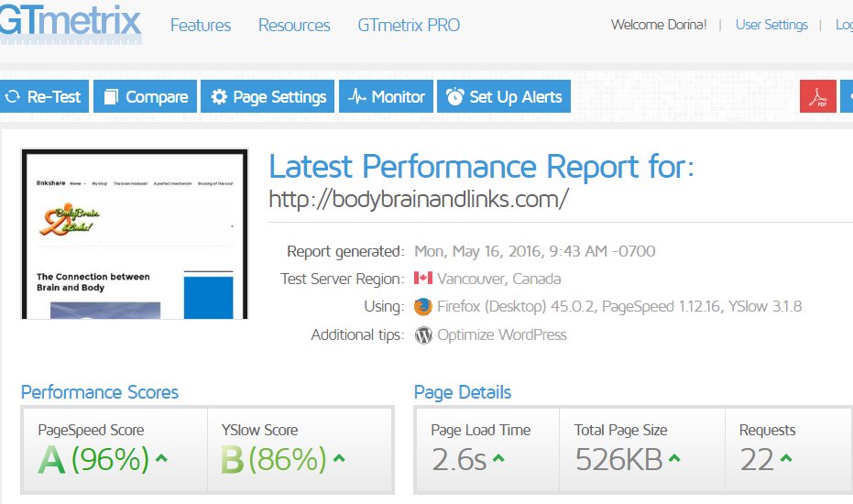This screenshot has height=504, width=853.
Task: Open the Features menu
Action: pyautogui.click(x=200, y=25)
